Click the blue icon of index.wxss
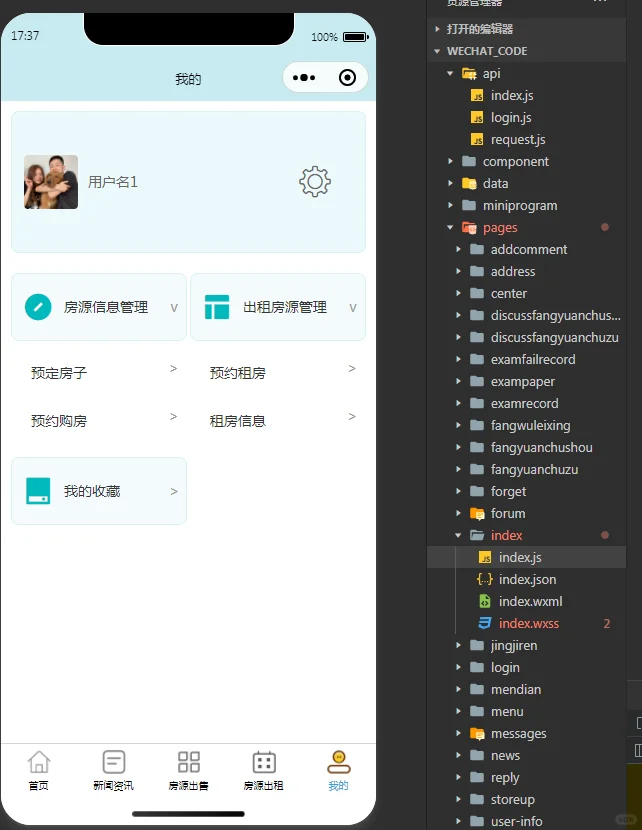The width and height of the screenshot is (642, 830). pos(485,624)
